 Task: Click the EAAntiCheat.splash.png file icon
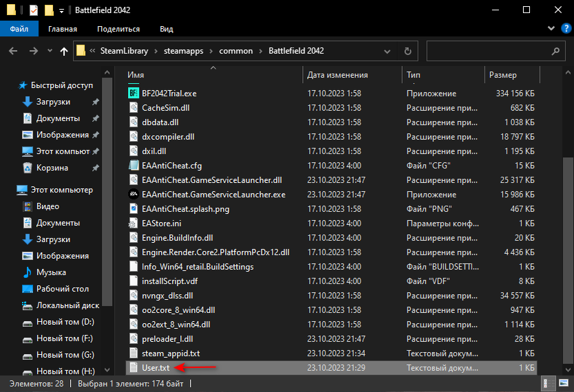coord(134,209)
